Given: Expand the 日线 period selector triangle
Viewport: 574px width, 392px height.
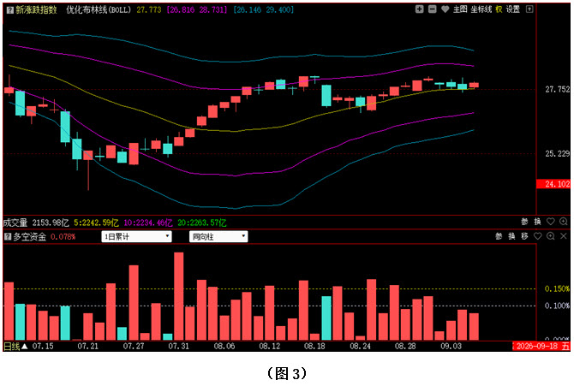Looking at the screenshot, I should (x=25, y=346).
